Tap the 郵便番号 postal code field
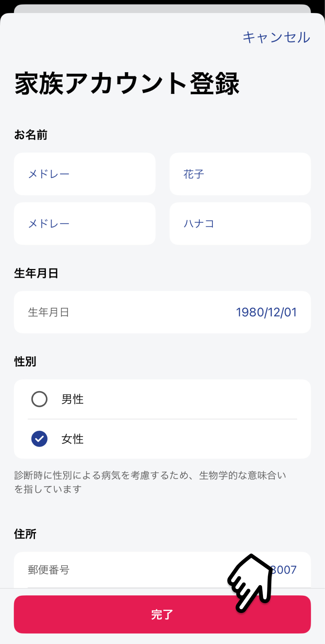 tap(49, 570)
